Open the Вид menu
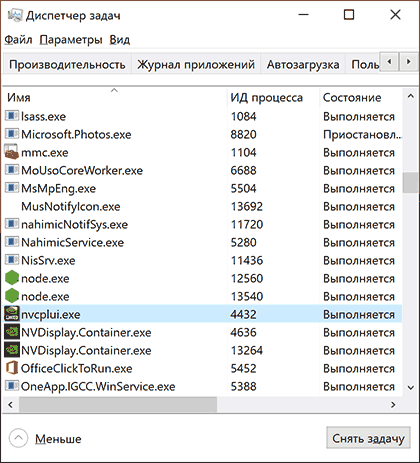Screen dimensions: 420x463 point(120,40)
